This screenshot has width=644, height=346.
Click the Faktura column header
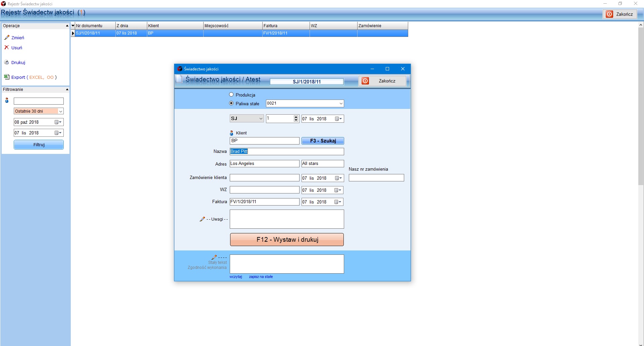click(x=285, y=26)
